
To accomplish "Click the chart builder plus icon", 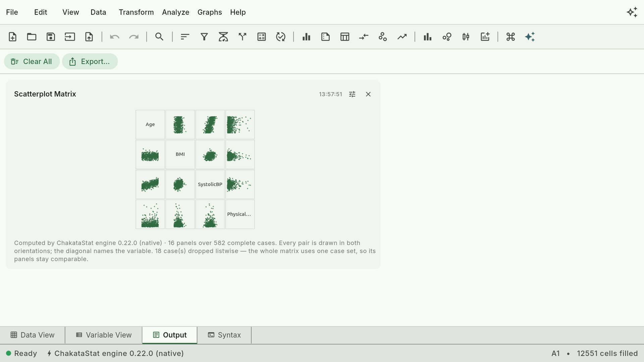I will pyautogui.click(x=485, y=37).
